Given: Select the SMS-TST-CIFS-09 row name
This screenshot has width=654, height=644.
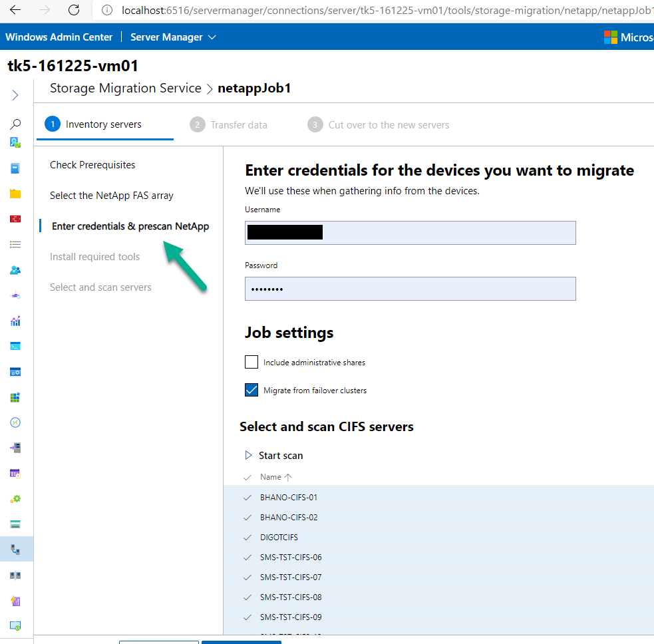Looking at the screenshot, I should pos(291,617).
